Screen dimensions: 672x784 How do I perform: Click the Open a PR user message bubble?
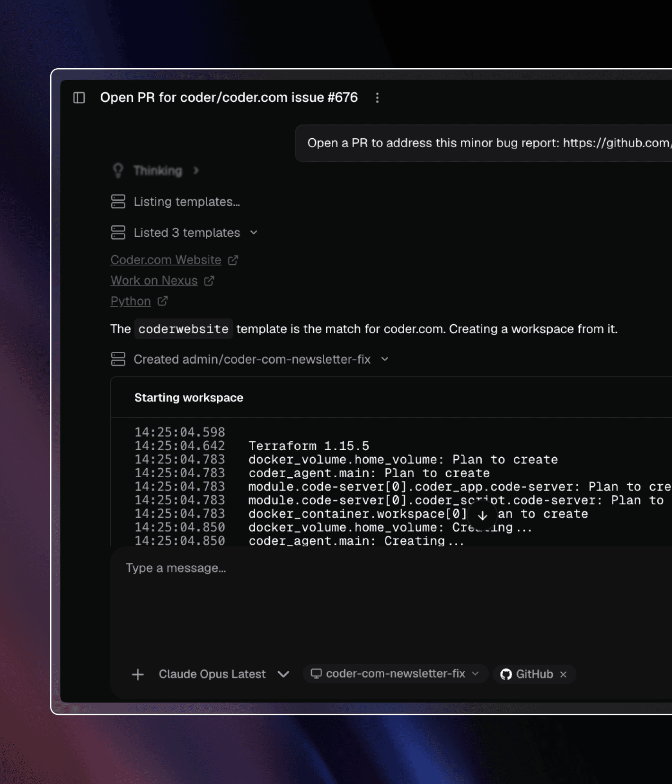pos(484,143)
